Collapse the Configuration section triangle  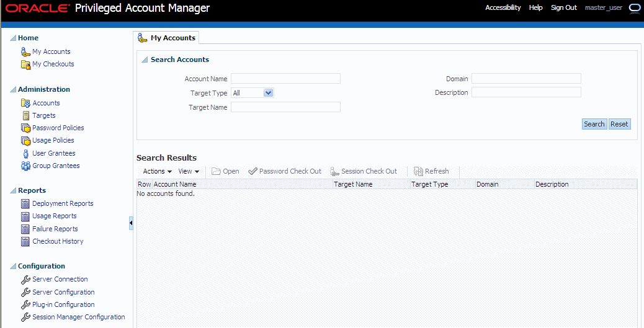(13, 266)
